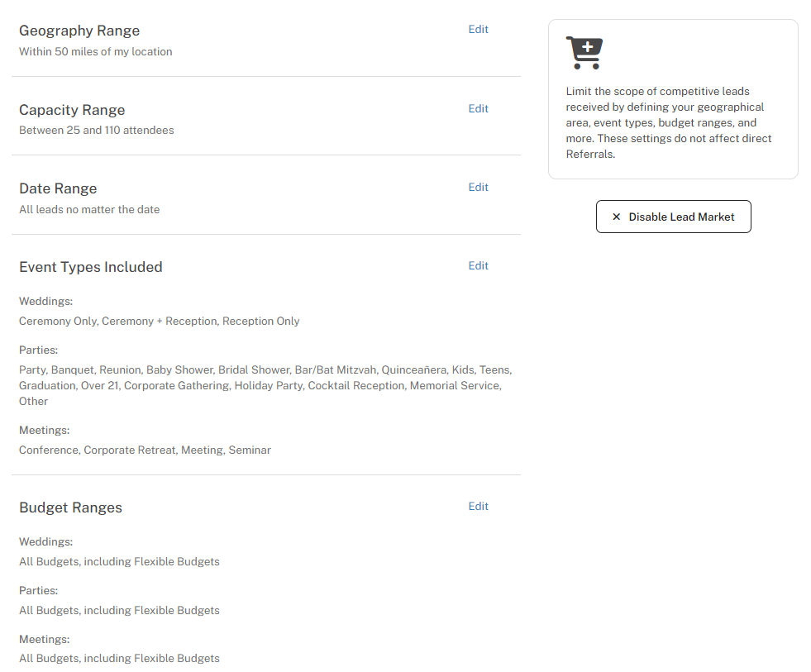Edit the Capacity Range setting

[478, 109]
